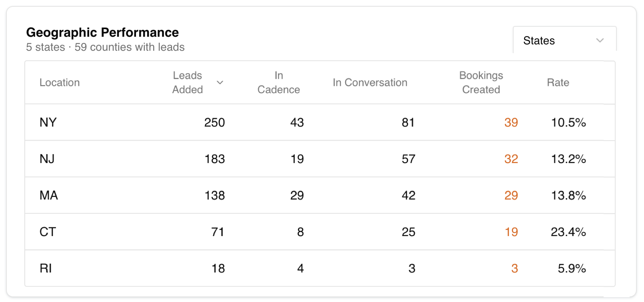Click CT's bookings created value 19
Image resolution: width=644 pixels, height=302 pixels.
point(511,232)
